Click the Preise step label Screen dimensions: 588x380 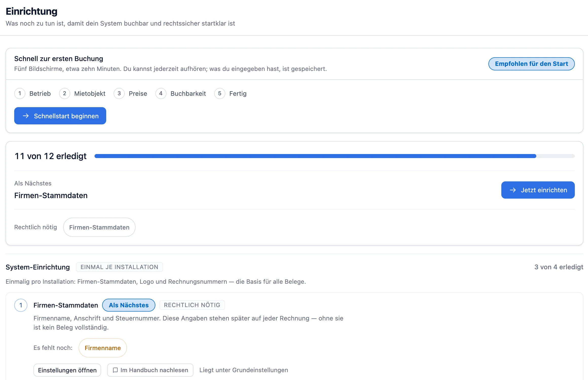click(138, 93)
